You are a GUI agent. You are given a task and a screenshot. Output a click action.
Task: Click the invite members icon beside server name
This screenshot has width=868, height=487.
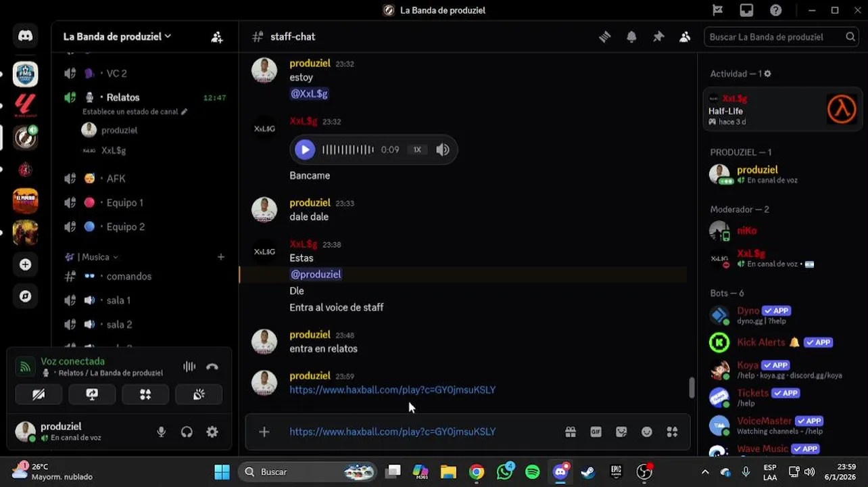click(x=217, y=37)
